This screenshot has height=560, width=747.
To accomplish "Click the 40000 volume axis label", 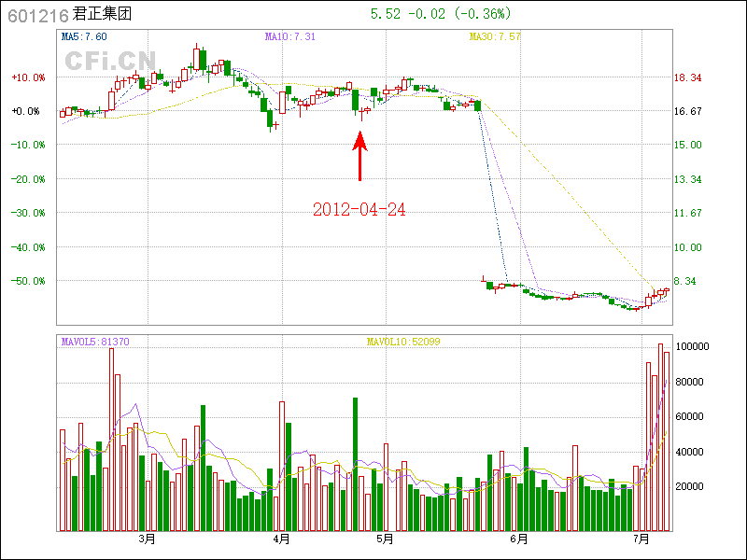I will coord(690,452).
